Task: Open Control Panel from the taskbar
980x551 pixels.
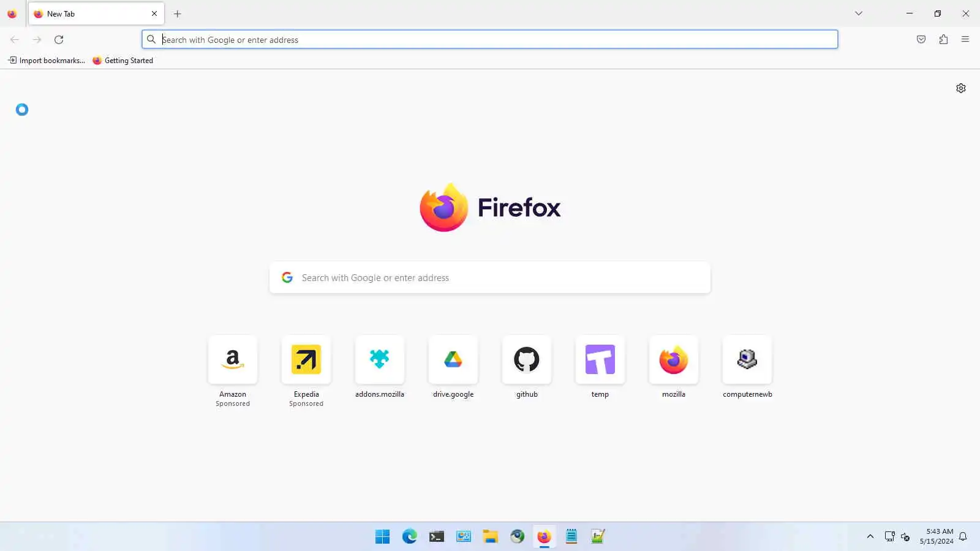Action: click(464, 537)
